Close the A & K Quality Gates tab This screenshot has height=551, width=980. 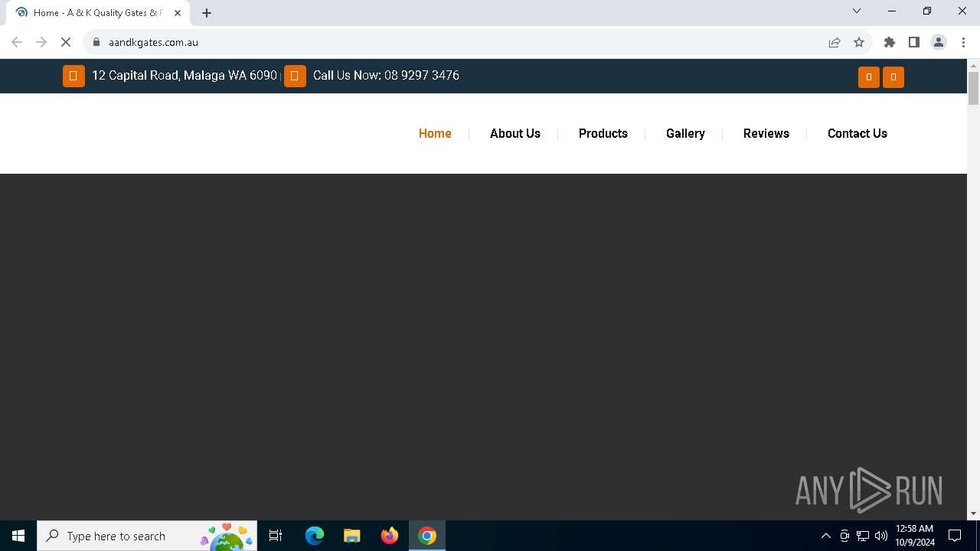[178, 13]
